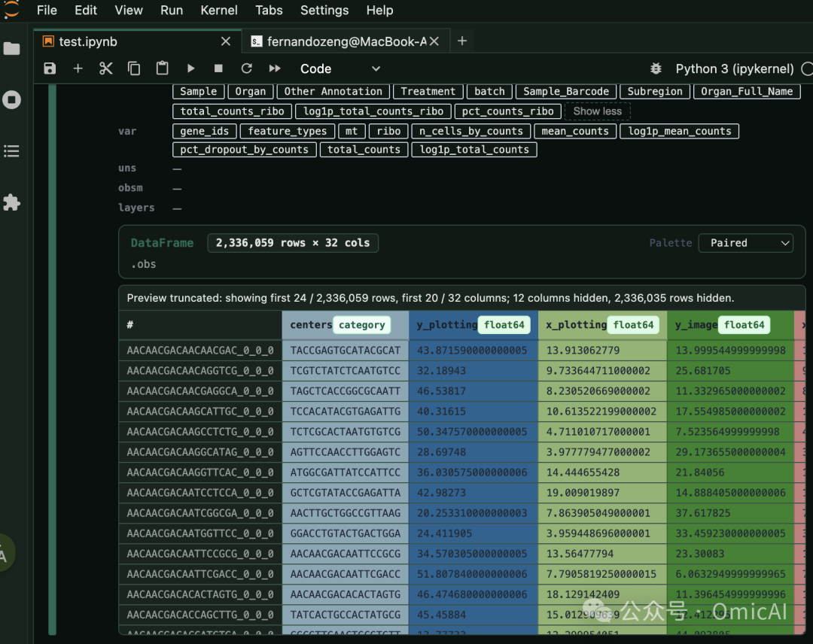Restart the kernel

click(x=246, y=68)
